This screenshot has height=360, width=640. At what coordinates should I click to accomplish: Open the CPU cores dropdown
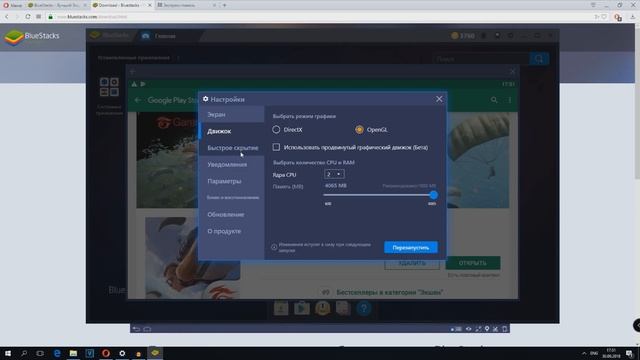pyautogui.click(x=334, y=174)
